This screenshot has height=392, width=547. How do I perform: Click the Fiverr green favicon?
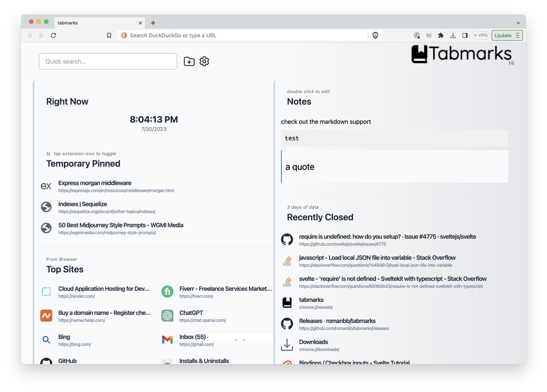[167, 292]
